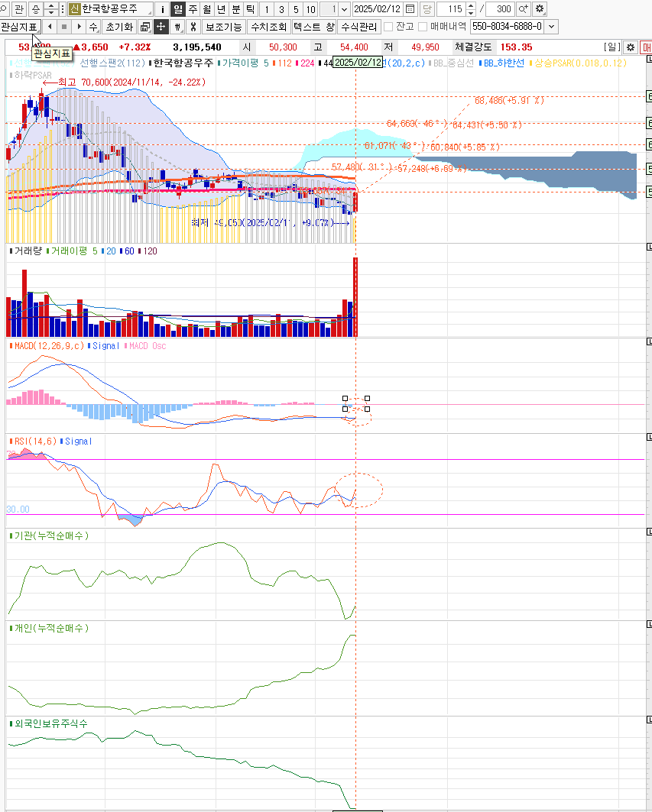This screenshot has height=812, width=652.
Task: Click the gear icon beside [일] label
Action: 631,47
